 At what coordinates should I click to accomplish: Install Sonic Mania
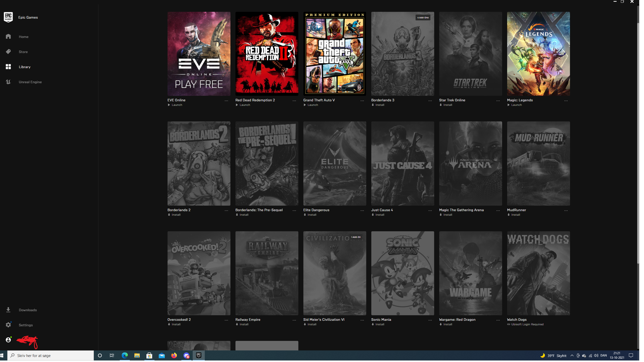tap(378, 324)
